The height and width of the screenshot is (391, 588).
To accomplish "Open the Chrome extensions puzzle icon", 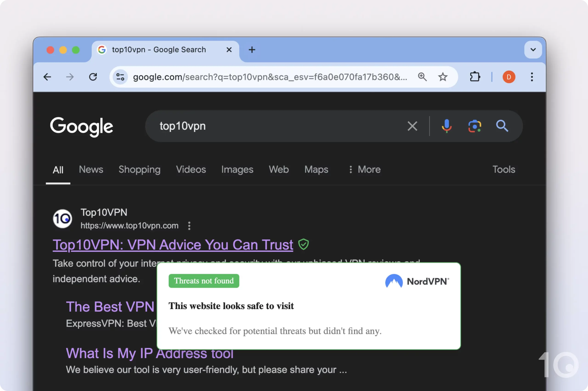I will [x=475, y=77].
